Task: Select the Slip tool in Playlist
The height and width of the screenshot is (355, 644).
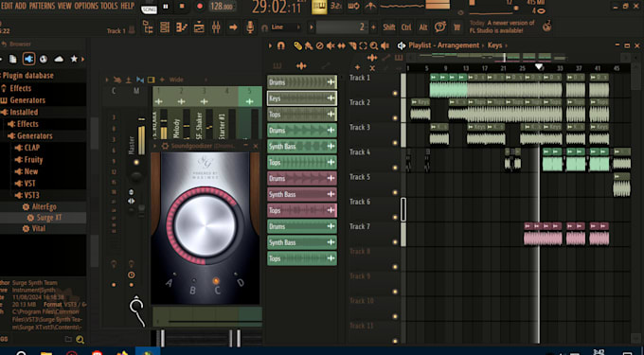Action: (341, 45)
